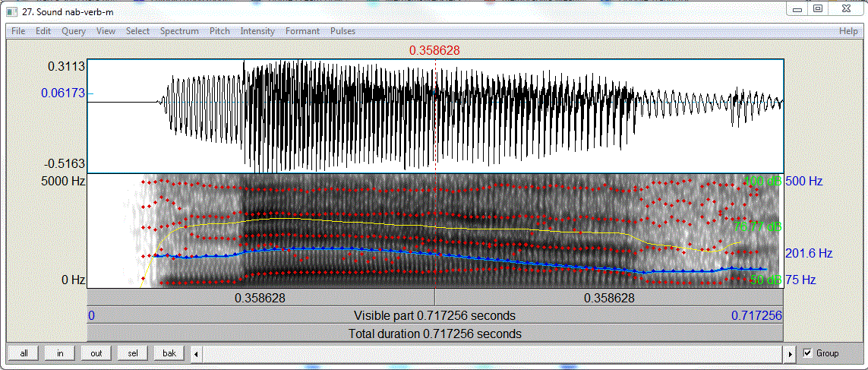
Task: Click the blue 0.06173 amplitude value
Action: [62, 93]
